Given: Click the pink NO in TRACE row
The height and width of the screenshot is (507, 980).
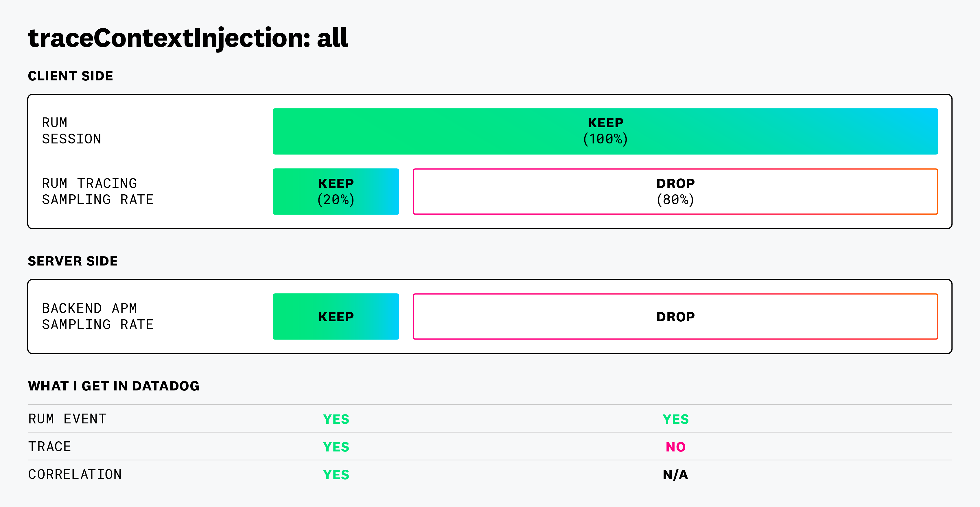Looking at the screenshot, I should pyautogui.click(x=675, y=447).
